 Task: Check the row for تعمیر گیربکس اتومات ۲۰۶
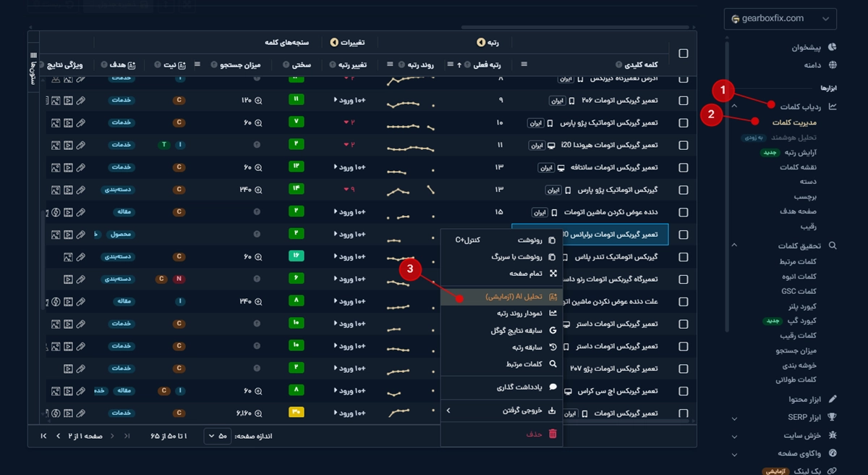pos(684,100)
